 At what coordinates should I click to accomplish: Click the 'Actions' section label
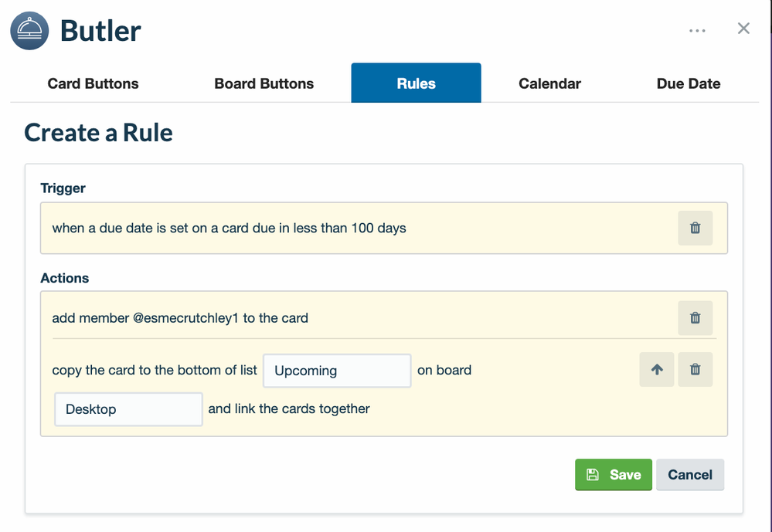pos(64,278)
